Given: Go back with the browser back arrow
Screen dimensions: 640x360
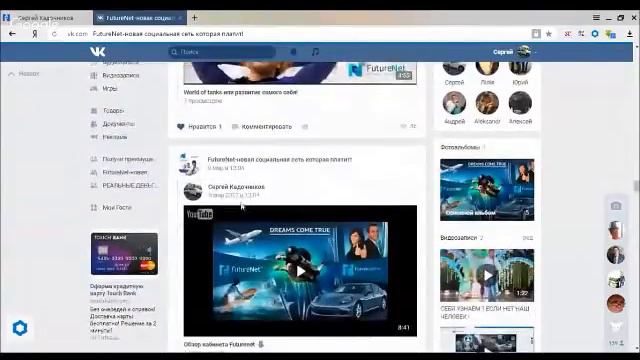Looking at the screenshot, I should pyautogui.click(x=12, y=34).
